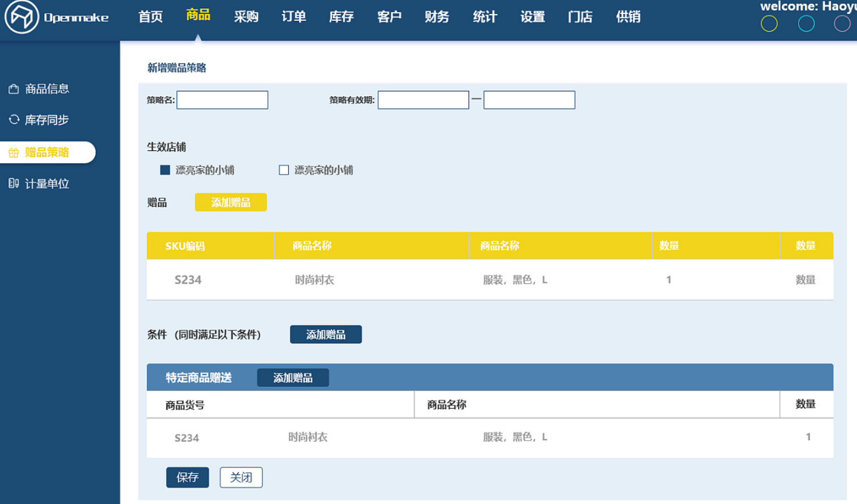Go to the 采购 menu
This screenshot has width=857, height=504.
coord(246,17)
